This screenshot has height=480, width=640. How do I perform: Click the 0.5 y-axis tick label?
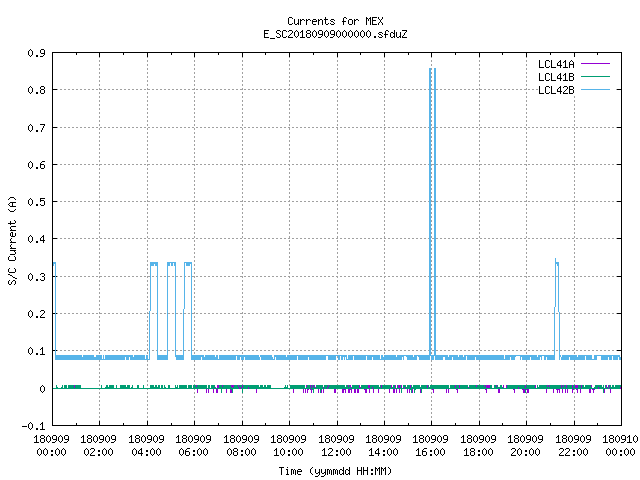point(36,202)
